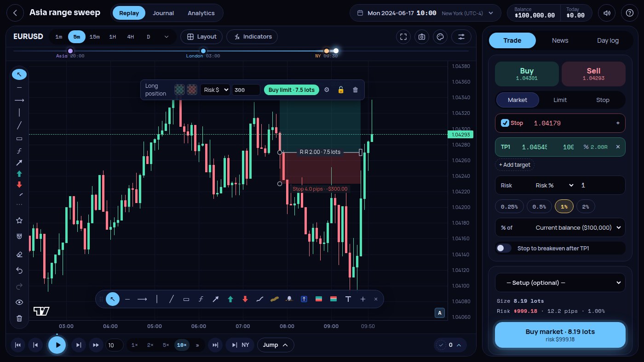Click Add target button
Image resolution: width=644 pixels, height=362 pixels.
point(515,164)
